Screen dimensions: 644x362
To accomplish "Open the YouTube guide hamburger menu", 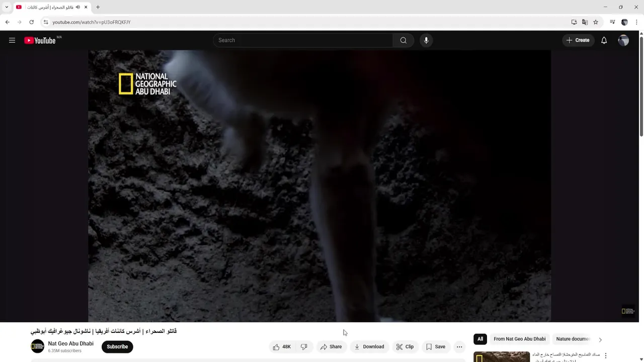I will click(12, 40).
